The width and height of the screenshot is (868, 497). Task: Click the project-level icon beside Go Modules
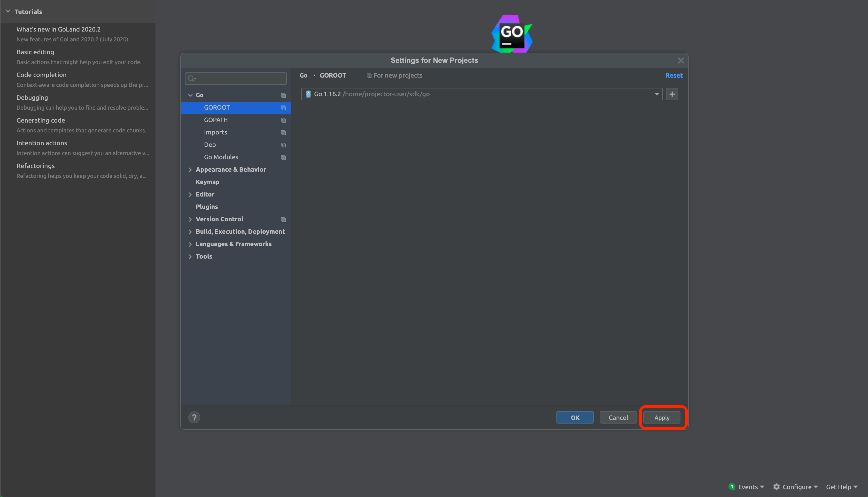click(283, 157)
